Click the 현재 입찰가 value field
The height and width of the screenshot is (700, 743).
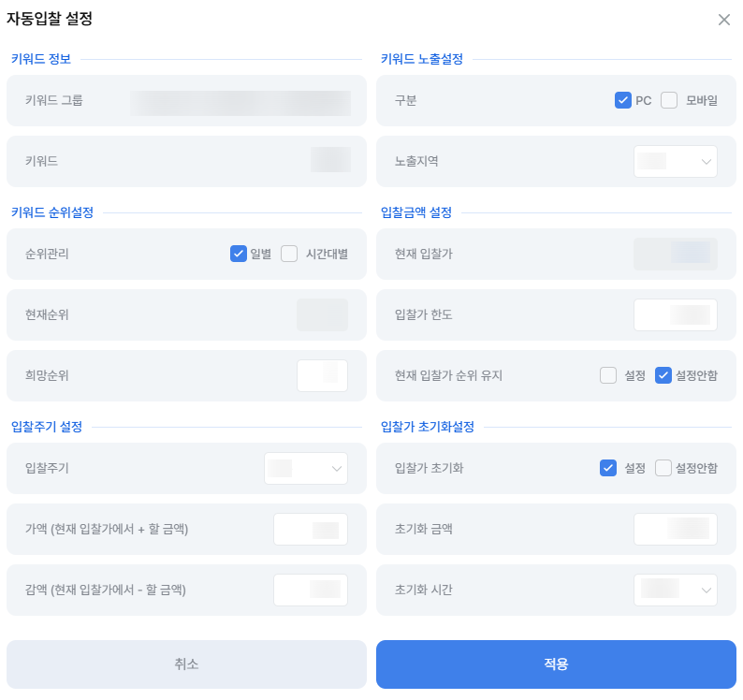coord(676,254)
